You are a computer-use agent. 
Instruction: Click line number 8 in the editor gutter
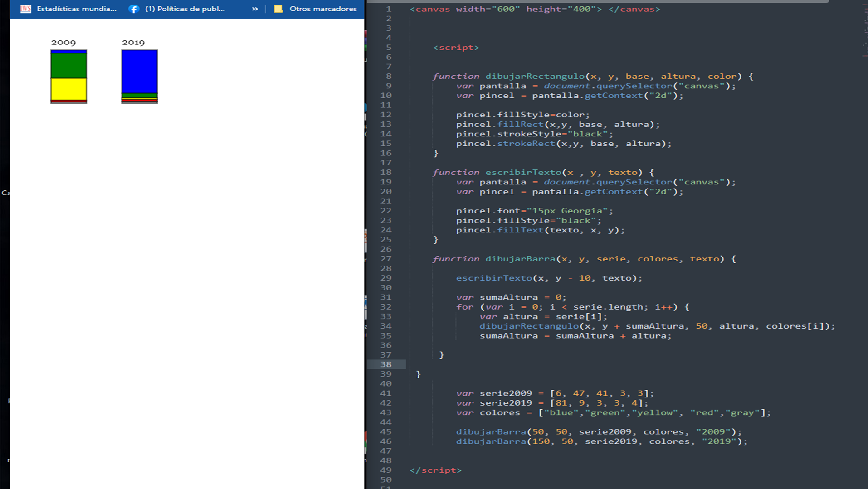[389, 76]
